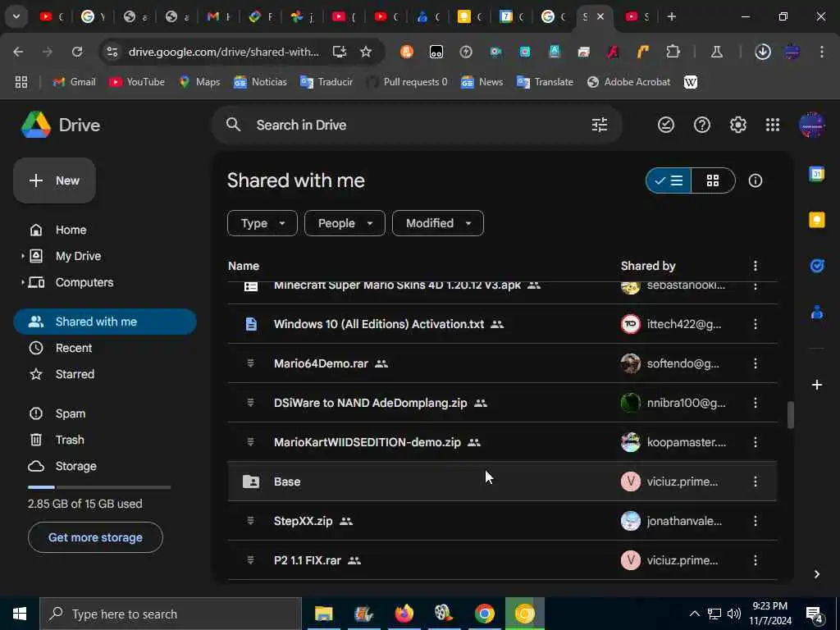Open more actions for Windows 10 Activation.txt

[x=756, y=324]
